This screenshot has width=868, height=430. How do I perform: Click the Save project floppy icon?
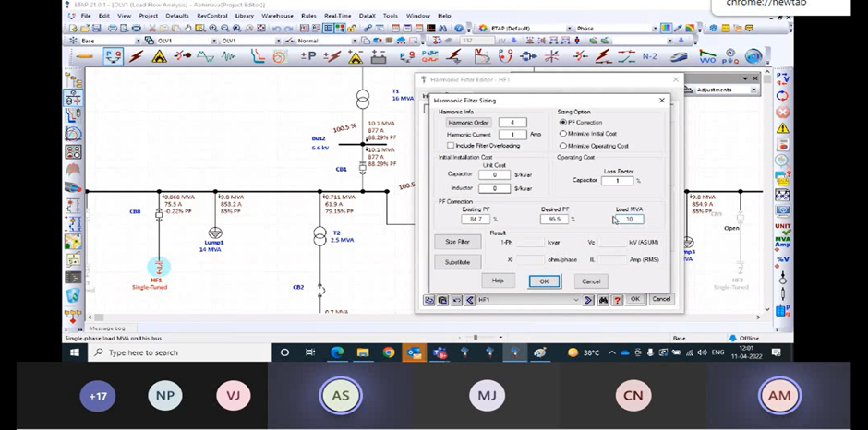(x=97, y=29)
